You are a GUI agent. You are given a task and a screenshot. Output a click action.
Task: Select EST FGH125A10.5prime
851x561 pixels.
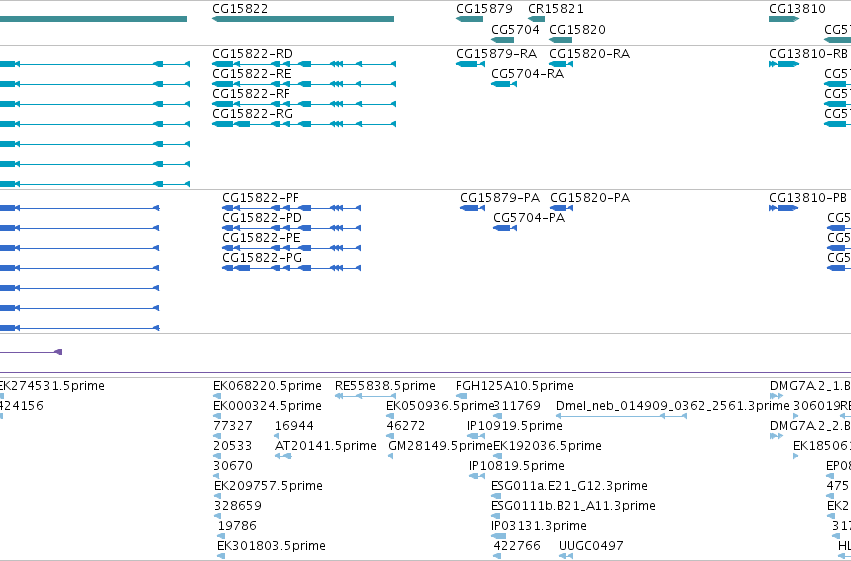tap(461, 396)
